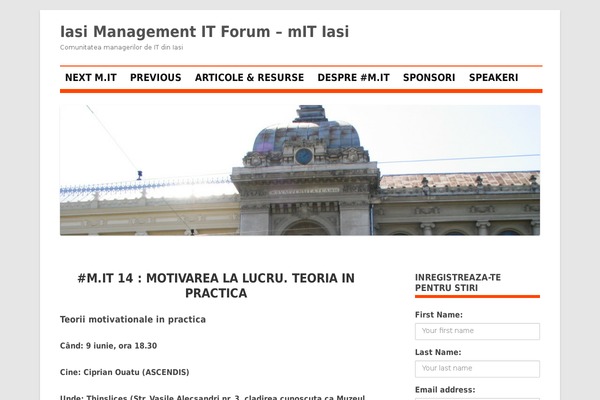Click the line Cine: Ciprian Ouatu (ASCENDIS)
The width and height of the screenshot is (600, 400).
pos(124,372)
